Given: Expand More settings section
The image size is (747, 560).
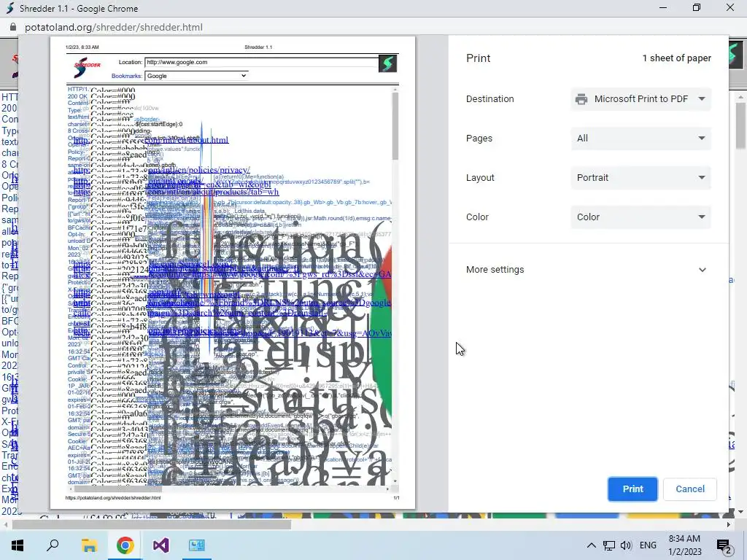Looking at the screenshot, I should point(589,270).
